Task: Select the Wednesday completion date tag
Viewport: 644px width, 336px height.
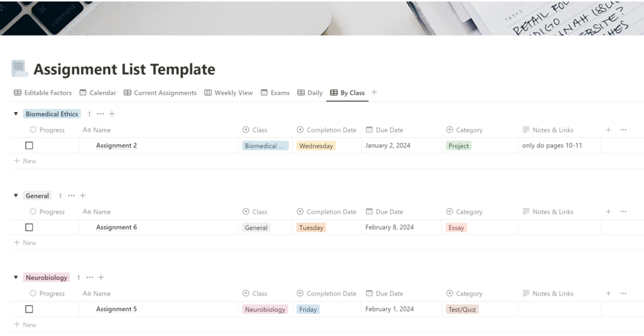Action: tap(316, 146)
